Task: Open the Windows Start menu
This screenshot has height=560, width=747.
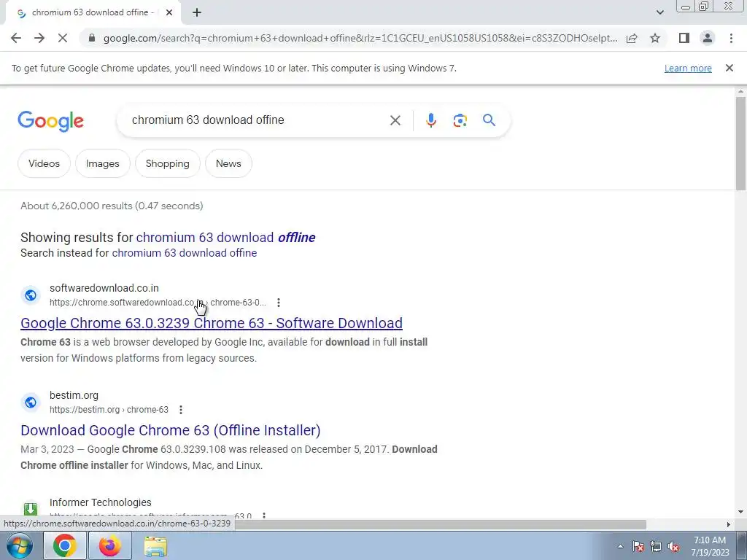Action: tap(20, 545)
